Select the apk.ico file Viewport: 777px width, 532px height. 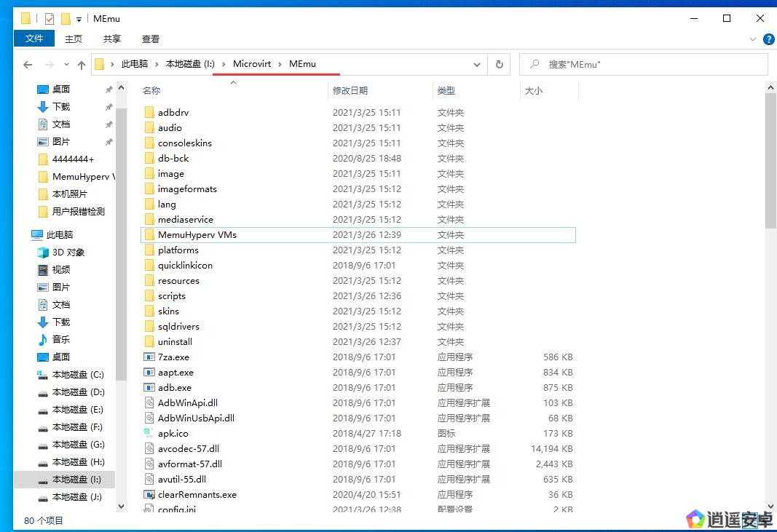pos(173,433)
